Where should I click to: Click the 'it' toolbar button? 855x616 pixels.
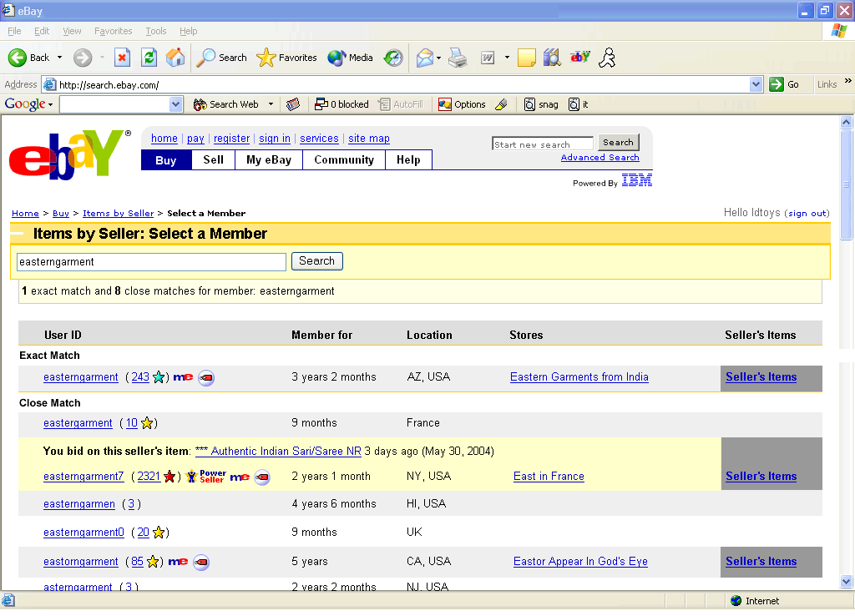pyautogui.click(x=579, y=104)
